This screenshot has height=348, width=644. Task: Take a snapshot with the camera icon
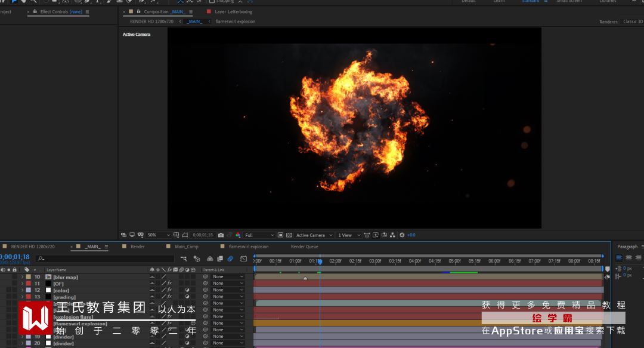pyautogui.click(x=221, y=235)
